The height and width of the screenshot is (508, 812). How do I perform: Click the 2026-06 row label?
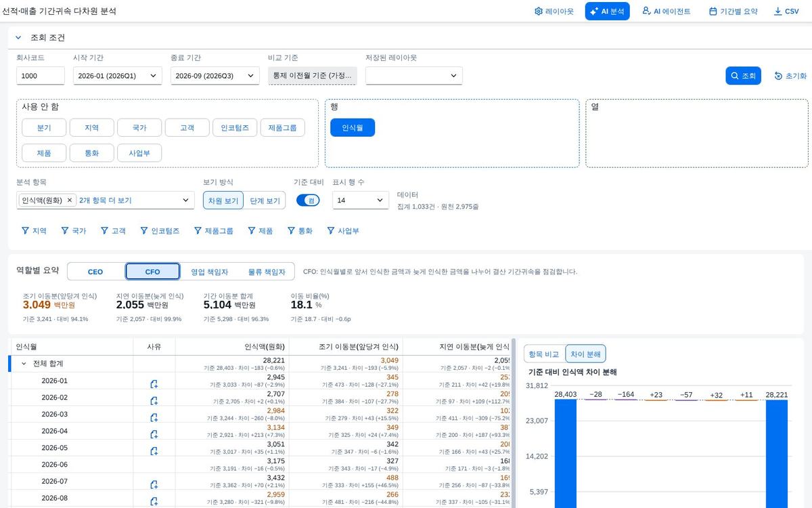tap(55, 465)
